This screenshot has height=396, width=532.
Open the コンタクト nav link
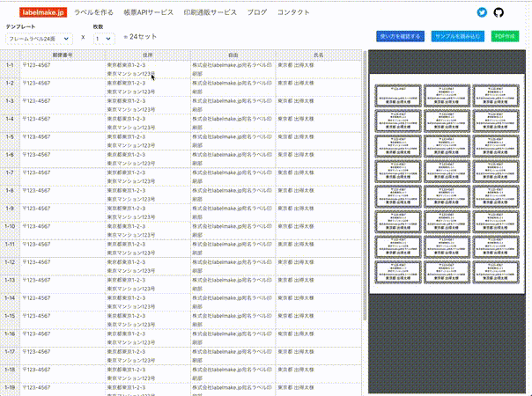(x=293, y=12)
